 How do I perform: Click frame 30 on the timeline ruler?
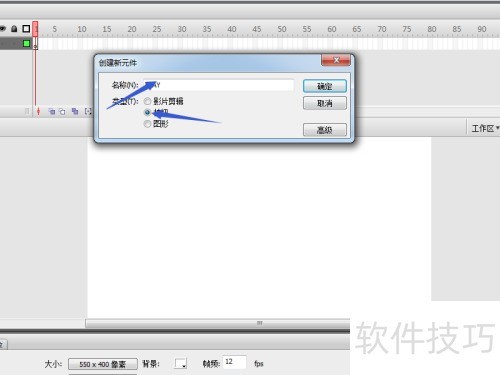[182, 29]
